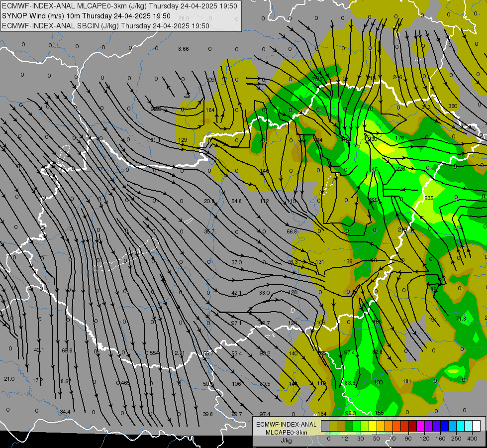Click the 69.6 grid value

[x=67, y=350]
